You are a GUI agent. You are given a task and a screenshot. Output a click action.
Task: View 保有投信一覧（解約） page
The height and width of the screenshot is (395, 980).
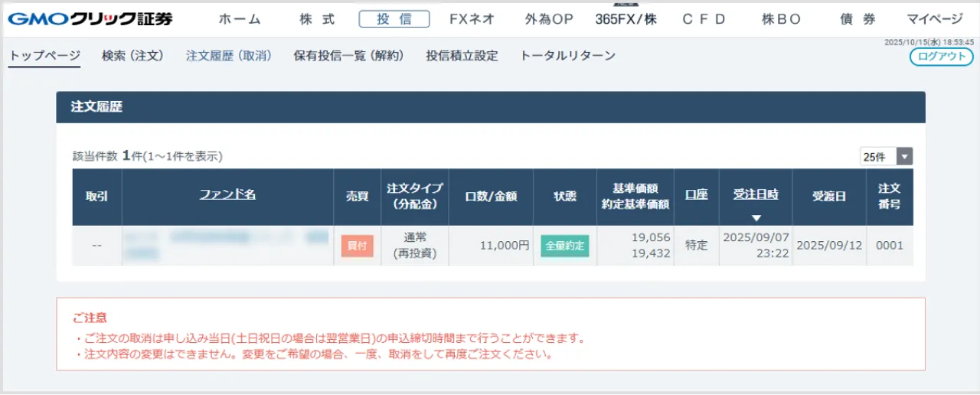(348, 56)
